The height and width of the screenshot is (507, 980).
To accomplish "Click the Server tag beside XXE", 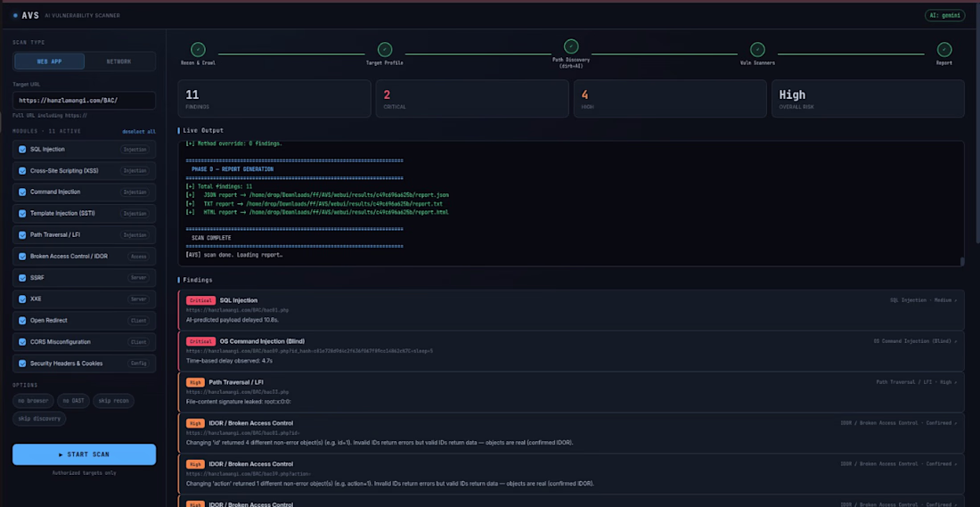I will (x=138, y=298).
